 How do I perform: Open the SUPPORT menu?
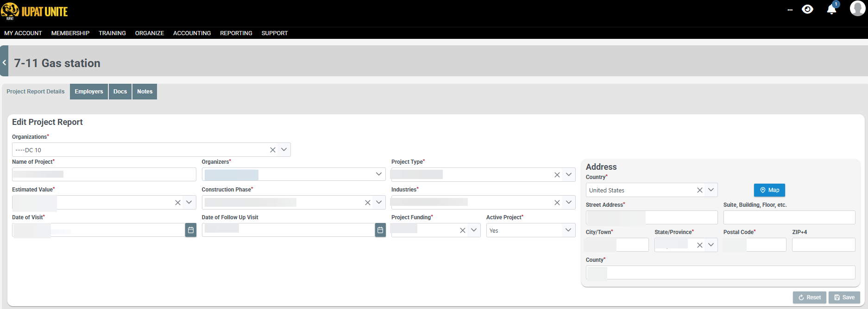coord(275,33)
